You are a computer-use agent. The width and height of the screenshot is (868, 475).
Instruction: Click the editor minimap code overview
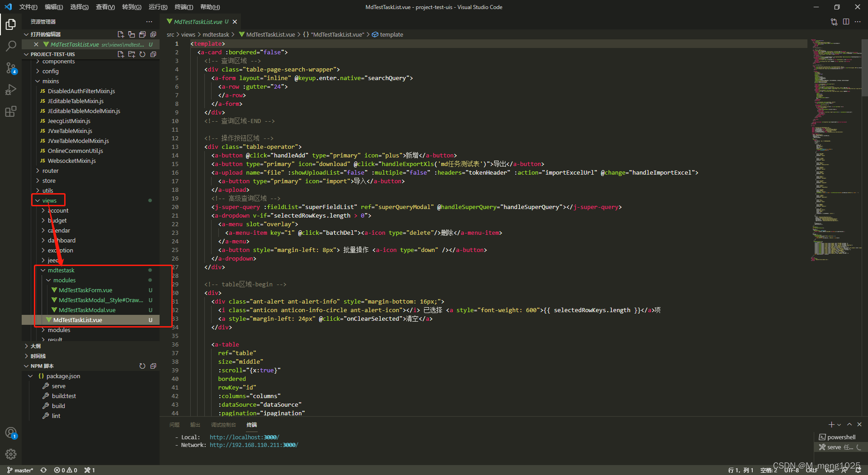pyautogui.click(x=835, y=149)
